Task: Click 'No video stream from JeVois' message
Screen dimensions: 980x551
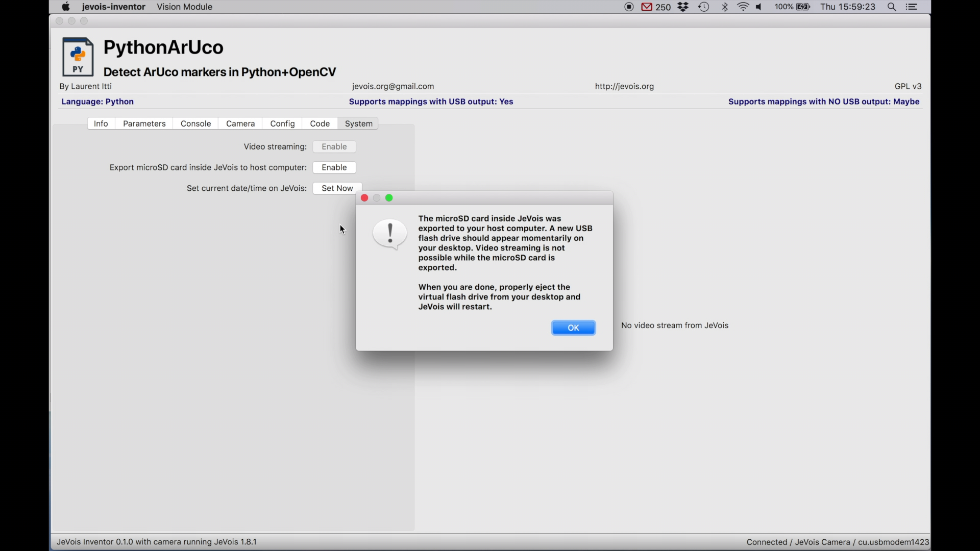Action: (x=675, y=325)
